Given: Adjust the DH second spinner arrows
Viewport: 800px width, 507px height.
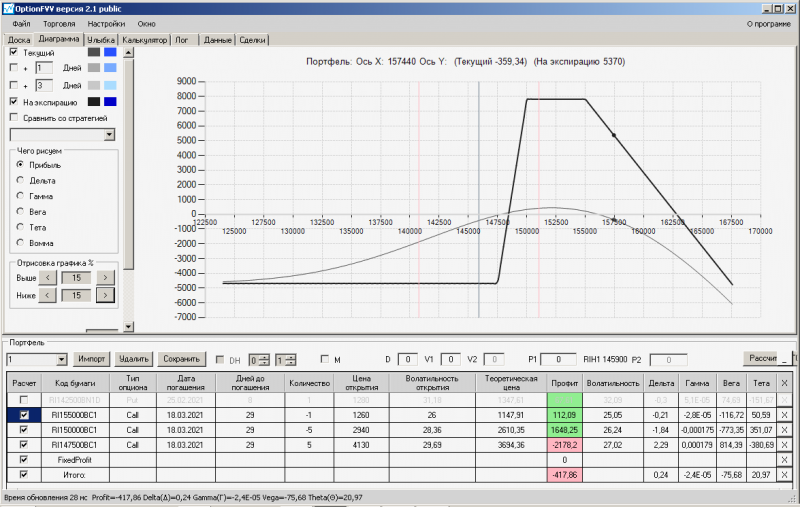Looking at the screenshot, I should 290,360.
